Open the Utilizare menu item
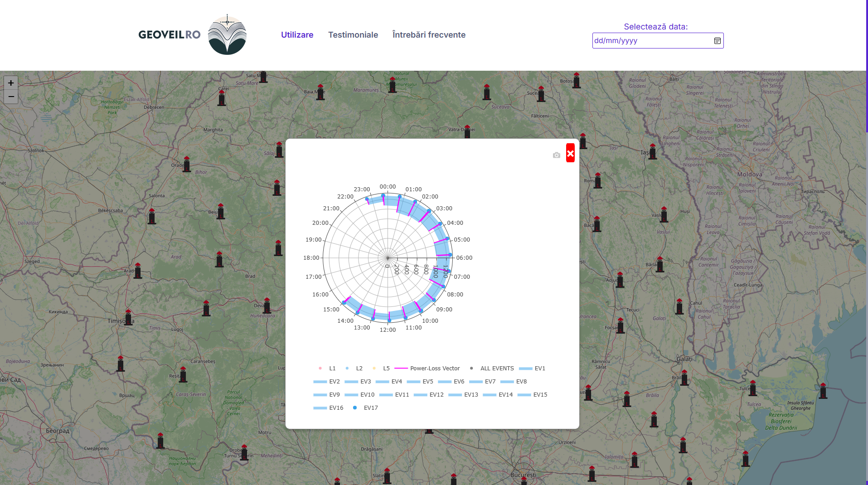Viewport: 868px width, 485px height. (x=297, y=35)
